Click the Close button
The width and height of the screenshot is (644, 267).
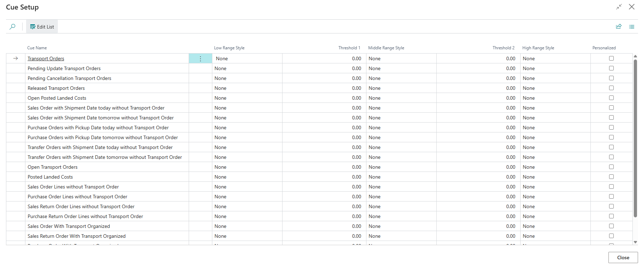click(x=623, y=257)
